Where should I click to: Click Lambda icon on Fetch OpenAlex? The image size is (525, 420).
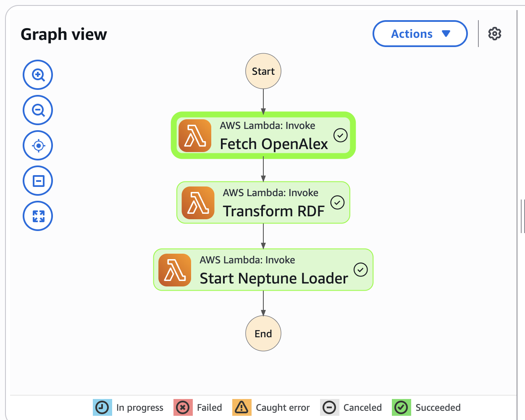point(195,136)
